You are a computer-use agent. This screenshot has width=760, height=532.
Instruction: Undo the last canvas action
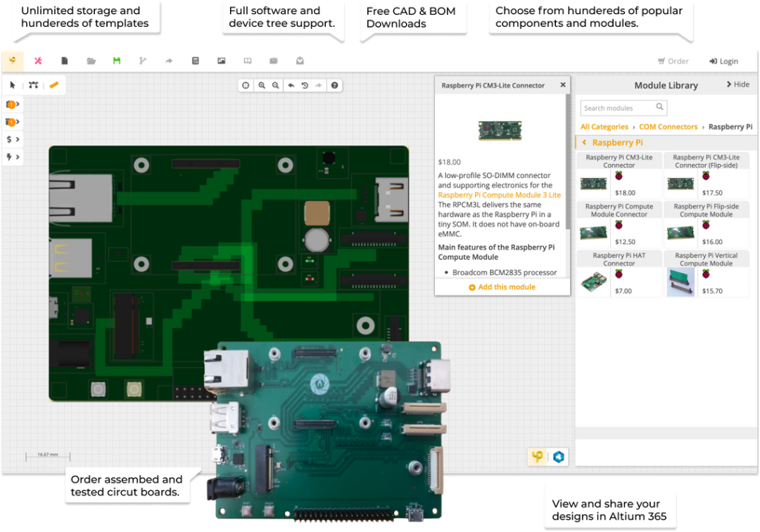pos(291,85)
